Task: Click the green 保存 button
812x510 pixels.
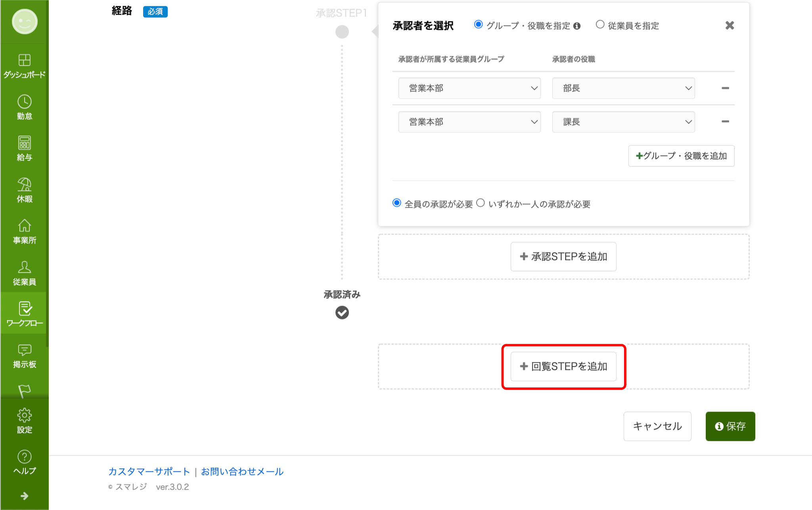Action: [730, 426]
